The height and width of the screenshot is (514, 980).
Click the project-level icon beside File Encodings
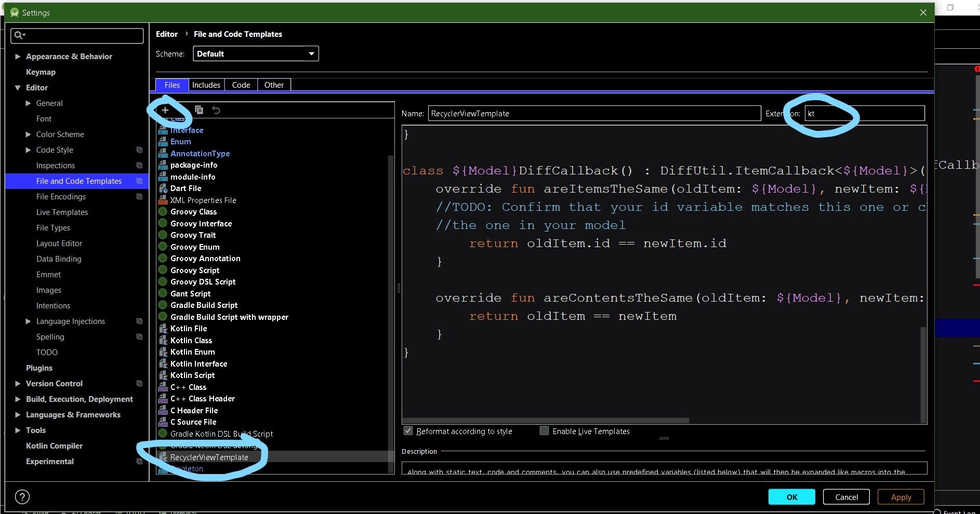139,197
